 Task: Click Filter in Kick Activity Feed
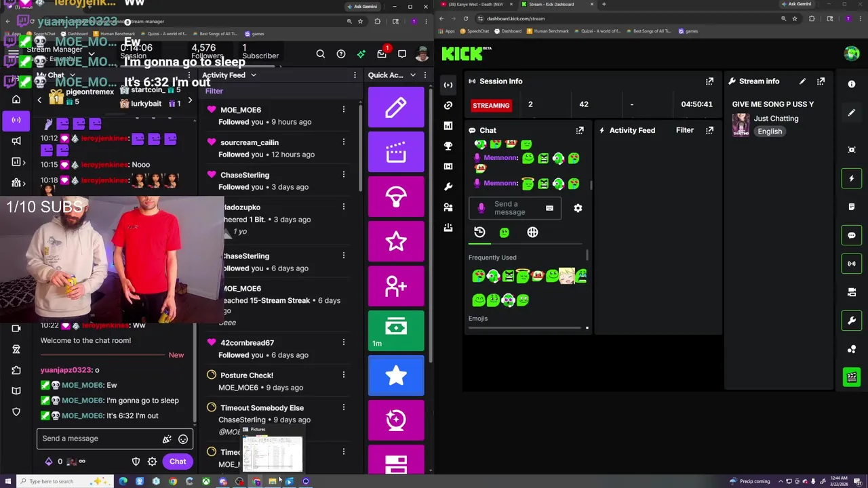(x=685, y=130)
